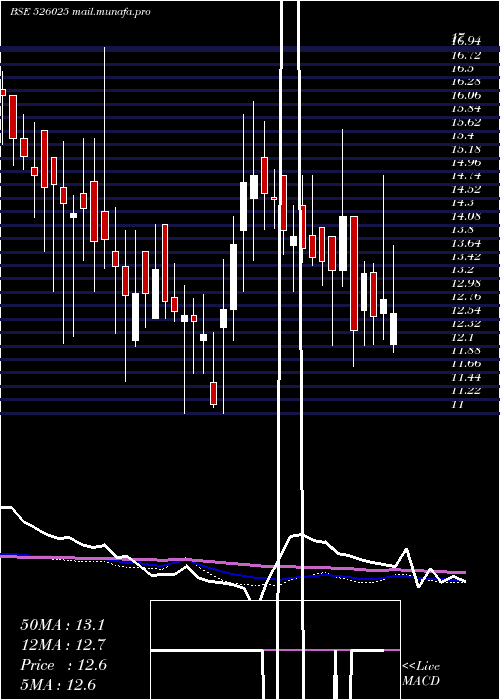Click the '<<Live MACD' label

[421, 674]
